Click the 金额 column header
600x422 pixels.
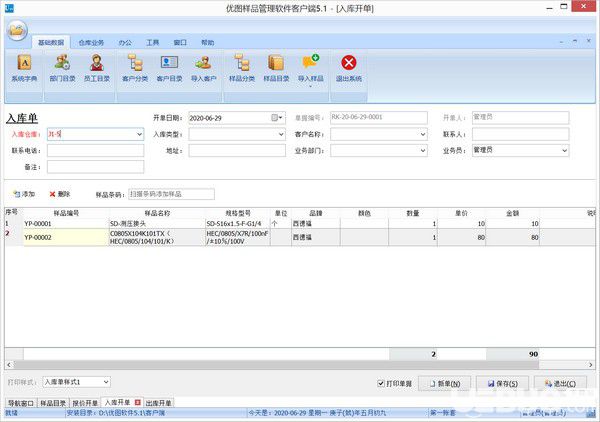tap(512, 213)
